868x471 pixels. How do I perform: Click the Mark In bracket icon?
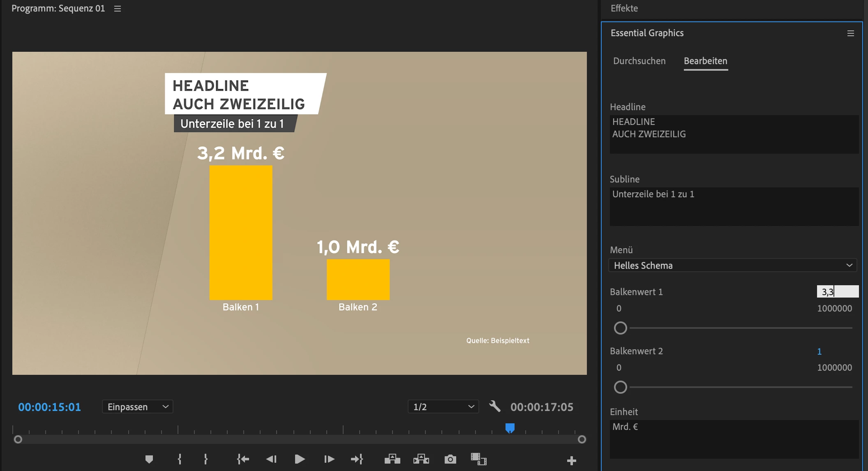pyautogui.click(x=180, y=459)
